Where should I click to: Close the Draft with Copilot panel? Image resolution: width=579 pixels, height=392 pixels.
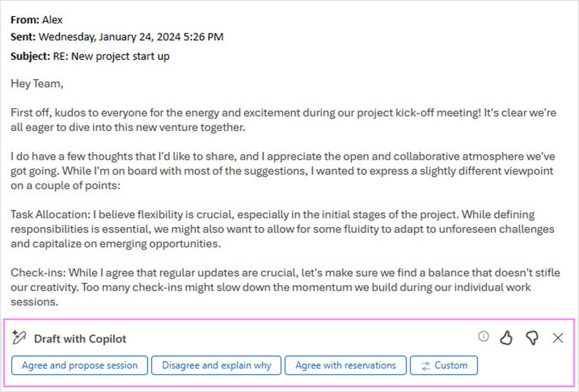558,338
